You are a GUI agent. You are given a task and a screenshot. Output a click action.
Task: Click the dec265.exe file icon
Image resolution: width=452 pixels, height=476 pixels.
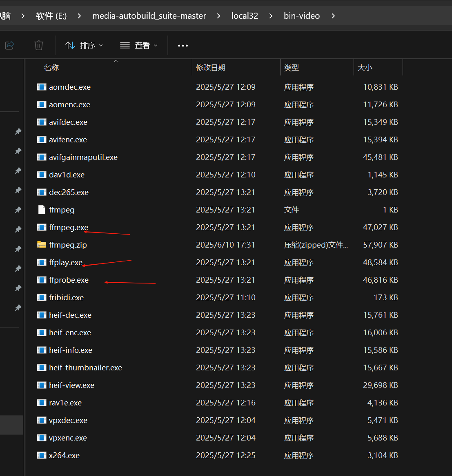click(x=41, y=193)
